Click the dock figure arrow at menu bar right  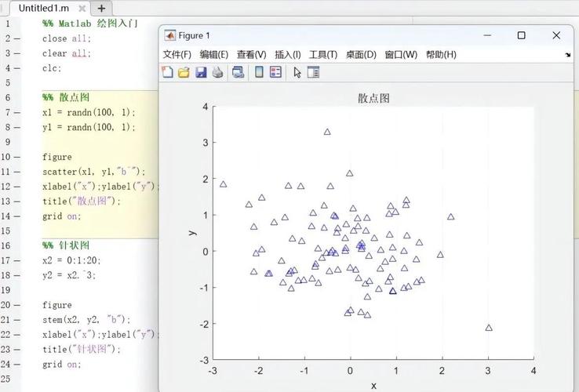pos(567,56)
